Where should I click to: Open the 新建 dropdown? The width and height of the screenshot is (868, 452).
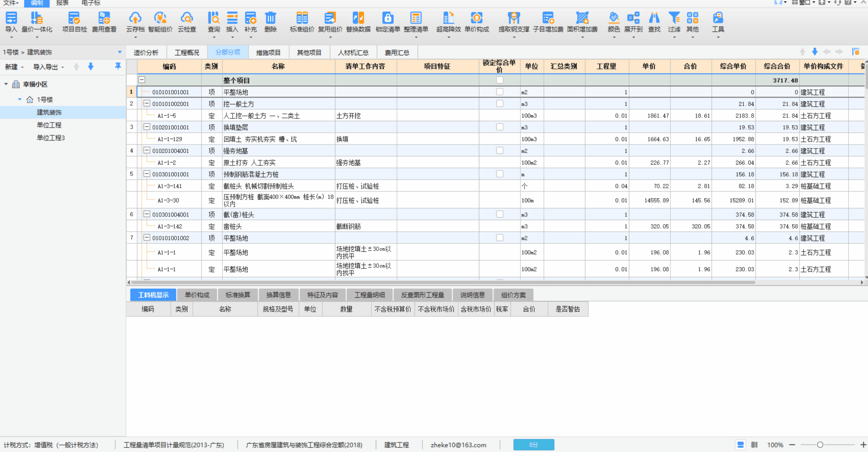pyautogui.click(x=14, y=67)
